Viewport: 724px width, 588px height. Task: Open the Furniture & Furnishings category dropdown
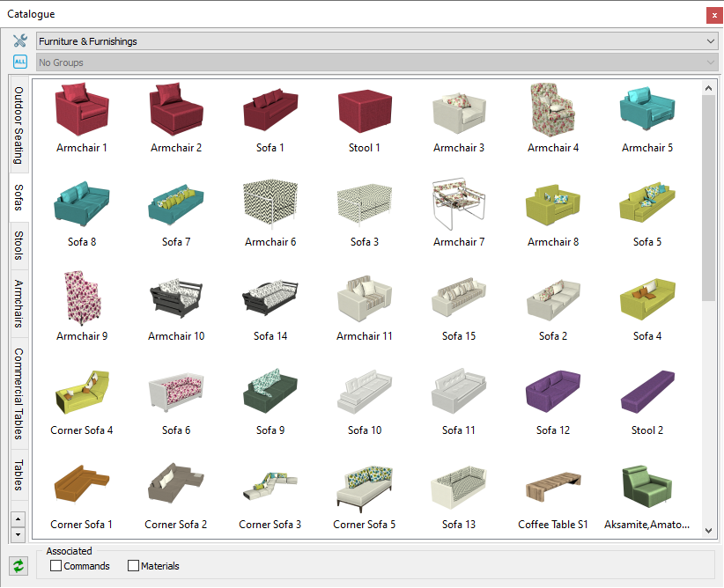(x=377, y=41)
